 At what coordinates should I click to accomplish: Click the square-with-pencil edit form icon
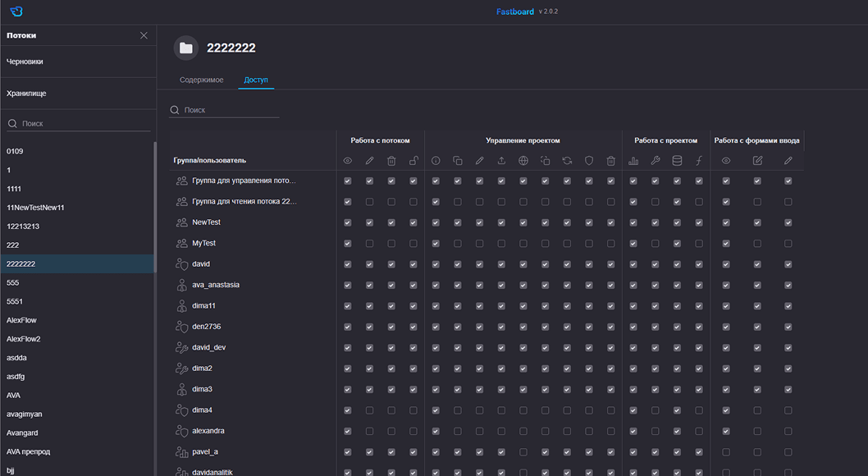coord(757,161)
